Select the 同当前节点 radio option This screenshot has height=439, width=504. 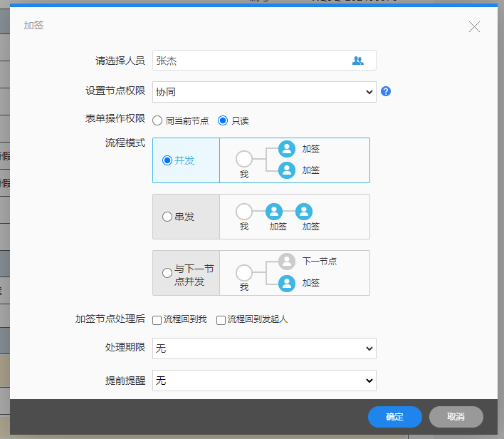click(x=157, y=120)
